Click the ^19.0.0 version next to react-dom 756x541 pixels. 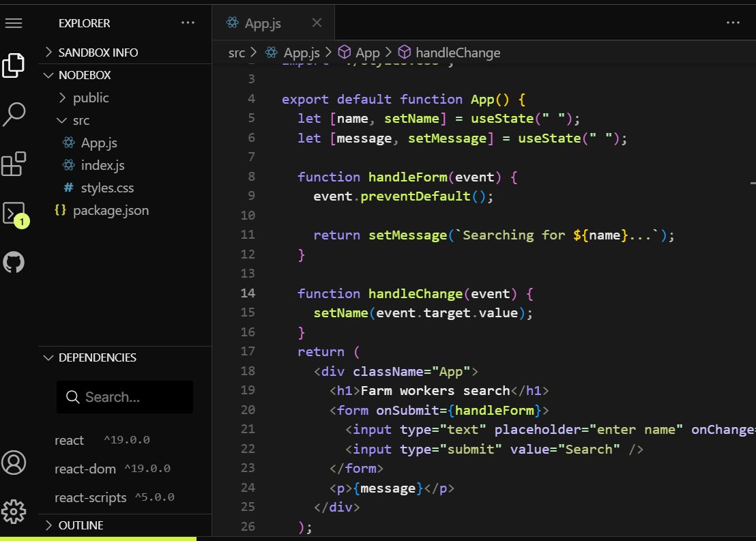[x=147, y=469]
